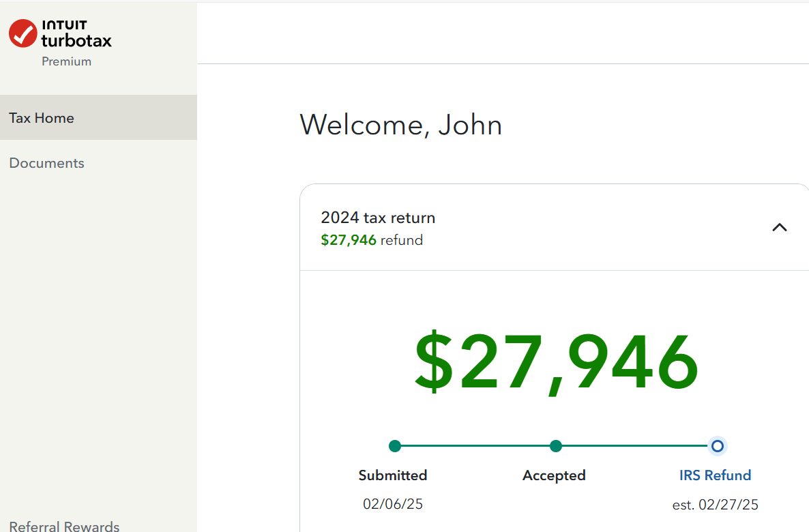The height and width of the screenshot is (532, 809).
Task: Open Documents from the sidebar
Action: [x=47, y=163]
